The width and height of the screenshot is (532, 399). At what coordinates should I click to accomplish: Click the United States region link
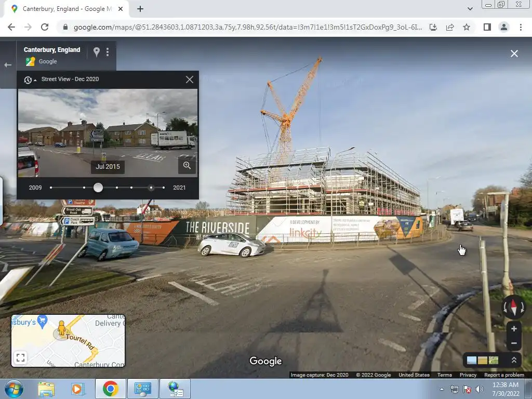[414, 375]
